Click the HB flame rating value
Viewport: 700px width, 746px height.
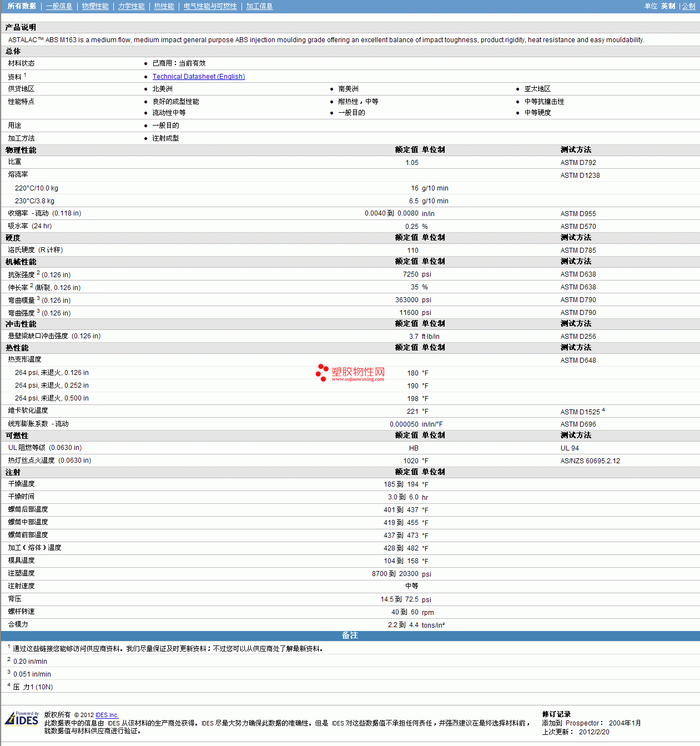pyautogui.click(x=414, y=448)
